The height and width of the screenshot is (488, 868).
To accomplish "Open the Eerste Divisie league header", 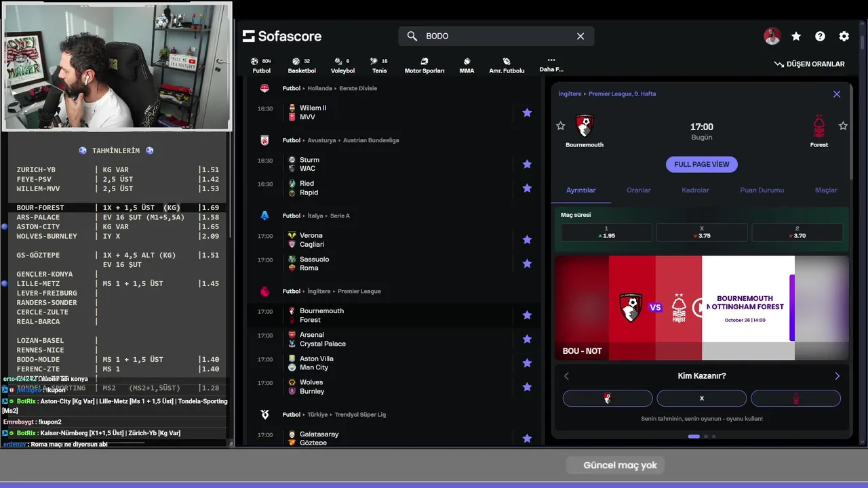I will [x=358, y=88].
